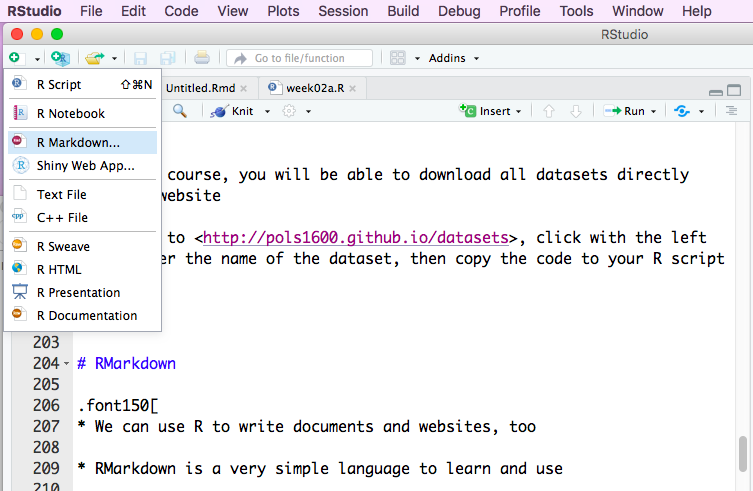Open the publish dropdown arrow
Image resolution: width=753 pixels, height=491 pixels.
click(702, 112)
